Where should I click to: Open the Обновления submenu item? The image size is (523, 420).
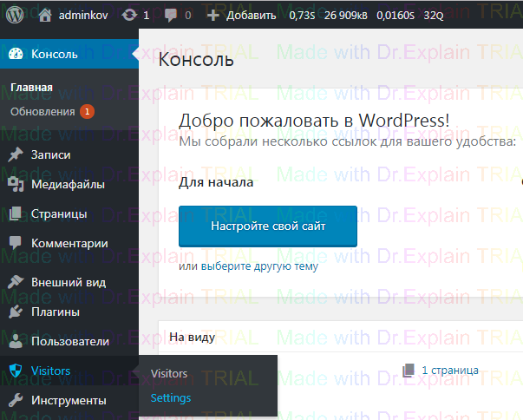click(42, 111)
